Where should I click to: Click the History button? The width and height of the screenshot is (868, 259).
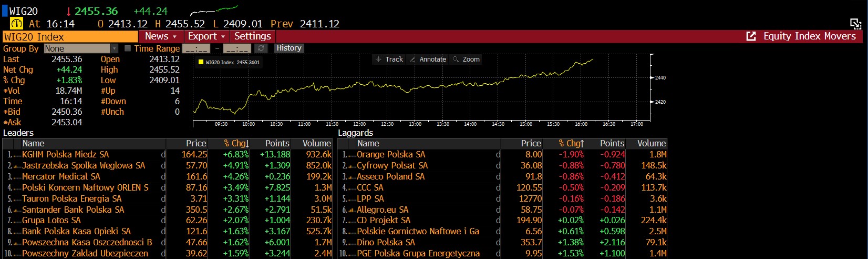[x=289, y=48]
